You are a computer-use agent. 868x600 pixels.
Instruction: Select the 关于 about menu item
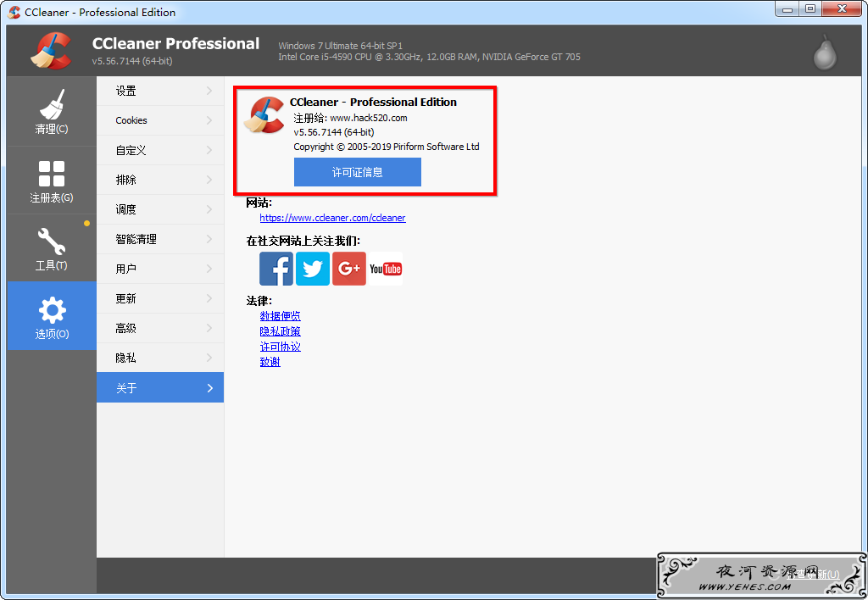(x=160, y=387)
